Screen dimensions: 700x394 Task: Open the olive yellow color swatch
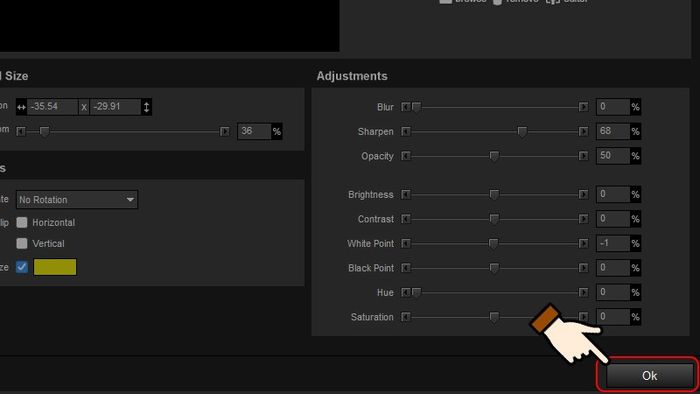55,267
